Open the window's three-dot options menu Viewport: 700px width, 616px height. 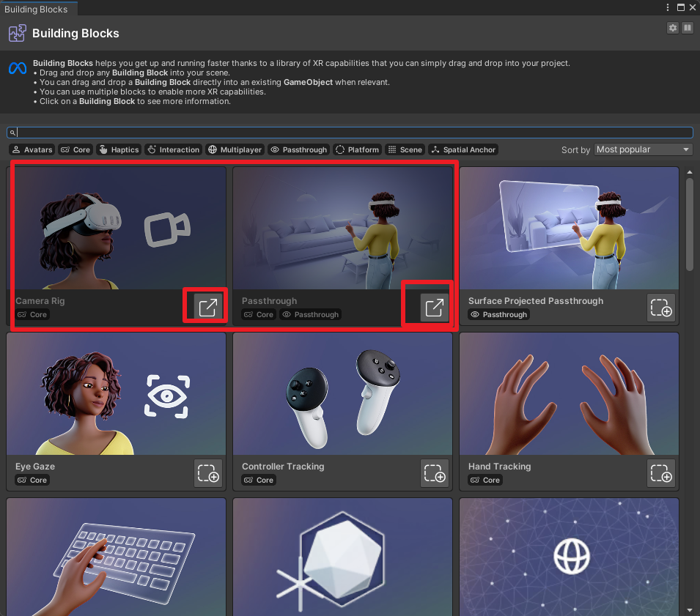pyautogui.click(x=668, y=7)
